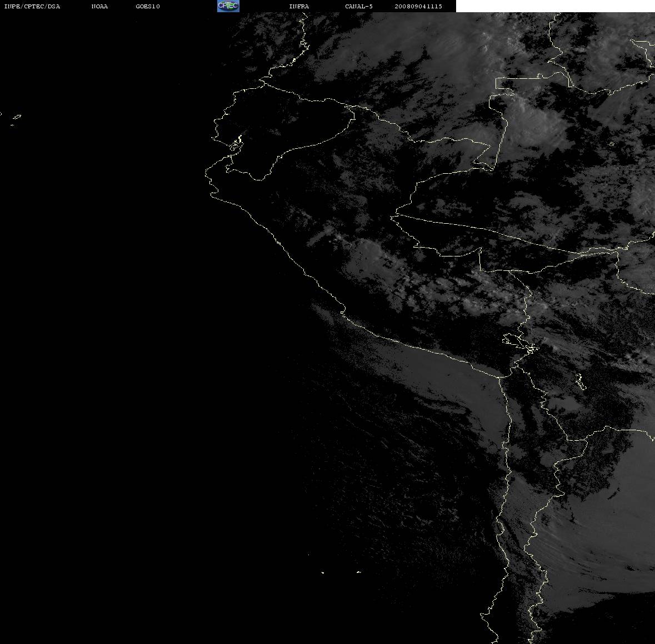Click the two small island dots off Chile
Screen dimensions: 655x644
pyautogui.click(x=341, y=572)
